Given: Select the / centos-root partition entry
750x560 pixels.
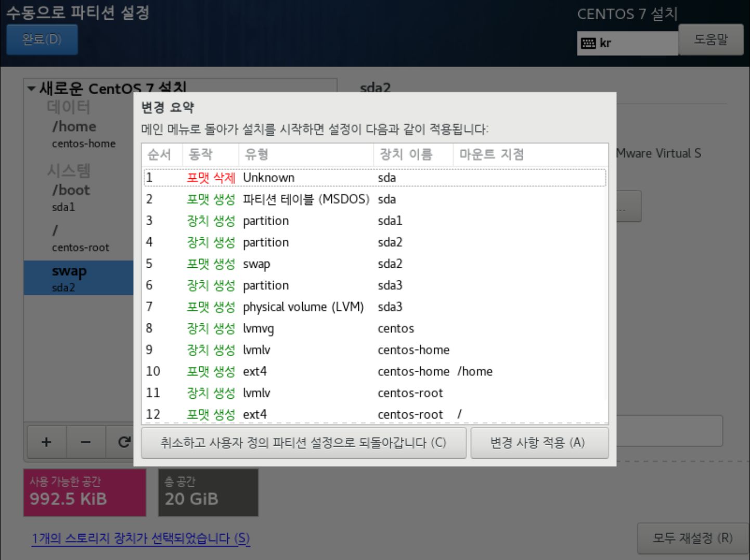Looking at the screenshot, I should coord(79,238).
